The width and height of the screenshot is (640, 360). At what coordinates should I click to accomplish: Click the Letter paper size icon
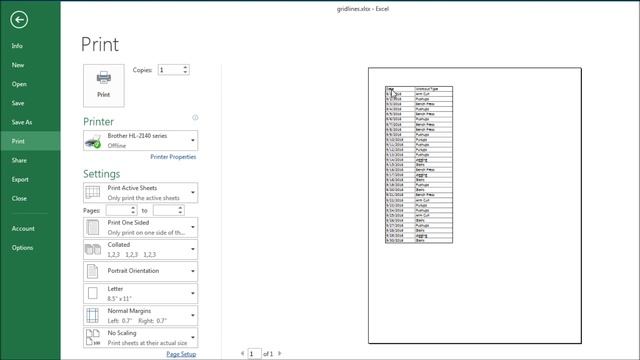click(93, 293)
